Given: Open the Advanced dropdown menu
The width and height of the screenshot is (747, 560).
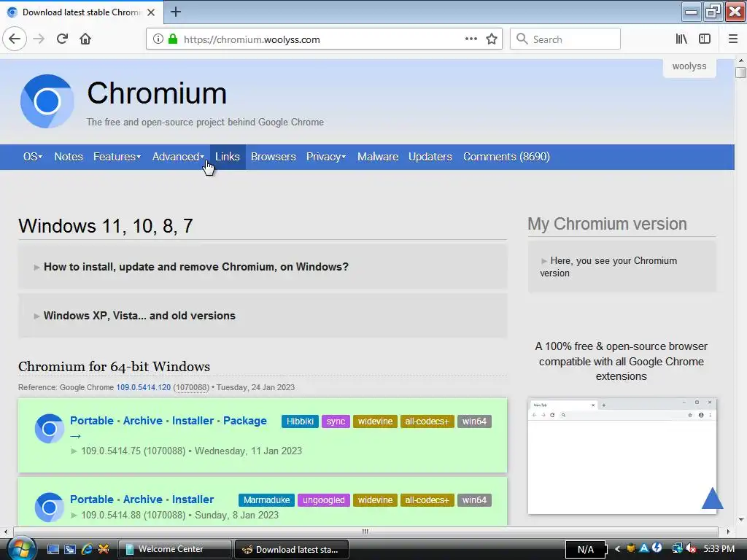Looking at the screenshot, I should (x=178, y=157).
